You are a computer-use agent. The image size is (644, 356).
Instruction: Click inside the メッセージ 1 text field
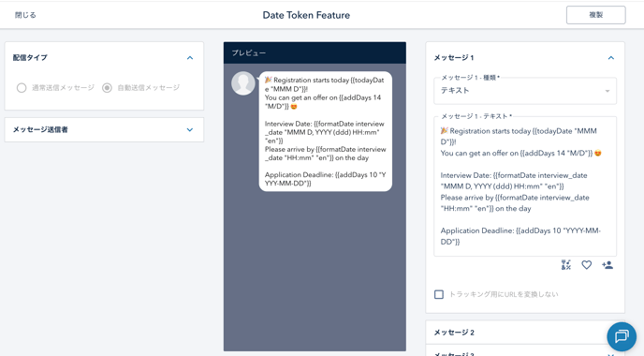pyautogui.click(x=525, y=186)
